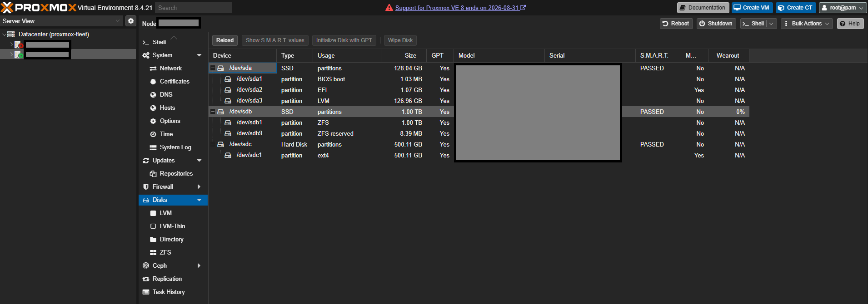868x304 pixels.
Task: Open the root@pam user menu
Action: pyautogui.click(x=843, y=8)
